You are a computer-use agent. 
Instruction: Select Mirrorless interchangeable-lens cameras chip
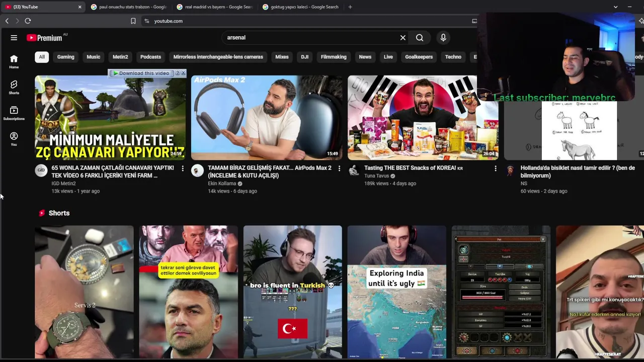point(218,57)
